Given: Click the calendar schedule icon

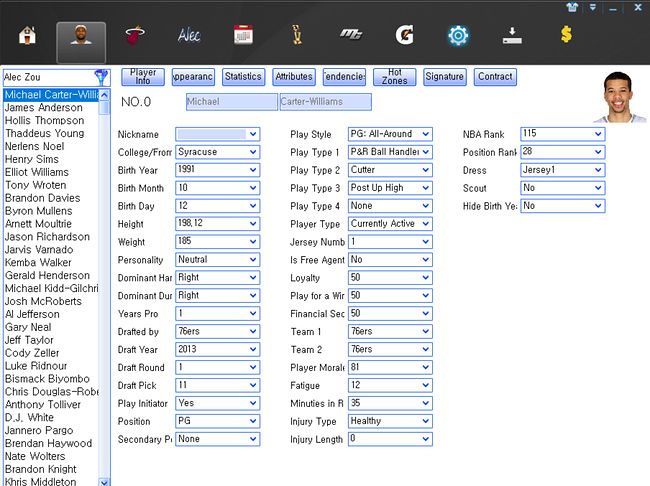Looking at the screenshot, I should 243,37.
